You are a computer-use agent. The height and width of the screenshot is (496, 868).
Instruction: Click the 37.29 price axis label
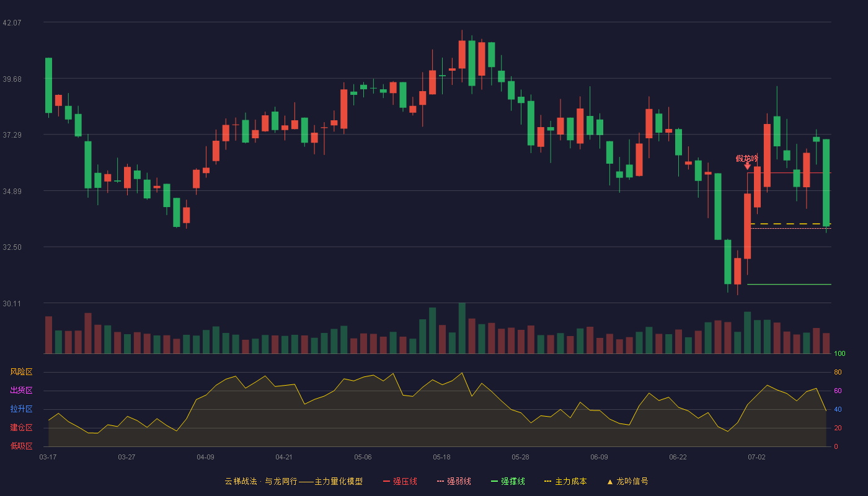pos(12,135)
